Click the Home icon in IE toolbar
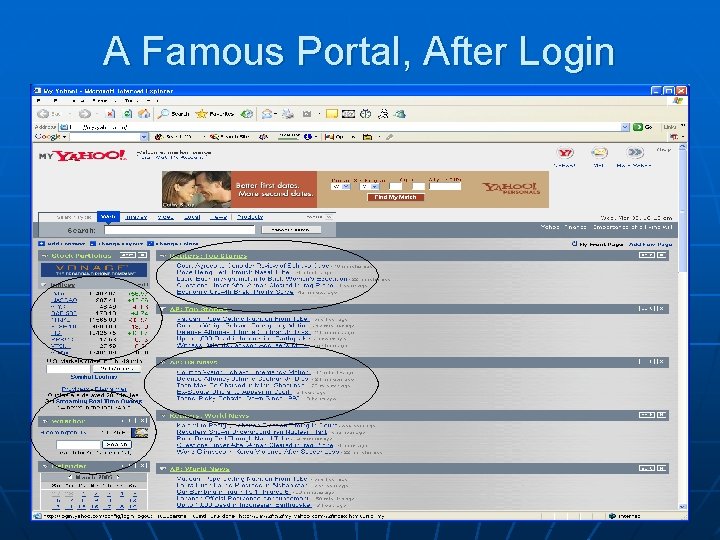This screenshot has height=540, width=720. [144, 113]
